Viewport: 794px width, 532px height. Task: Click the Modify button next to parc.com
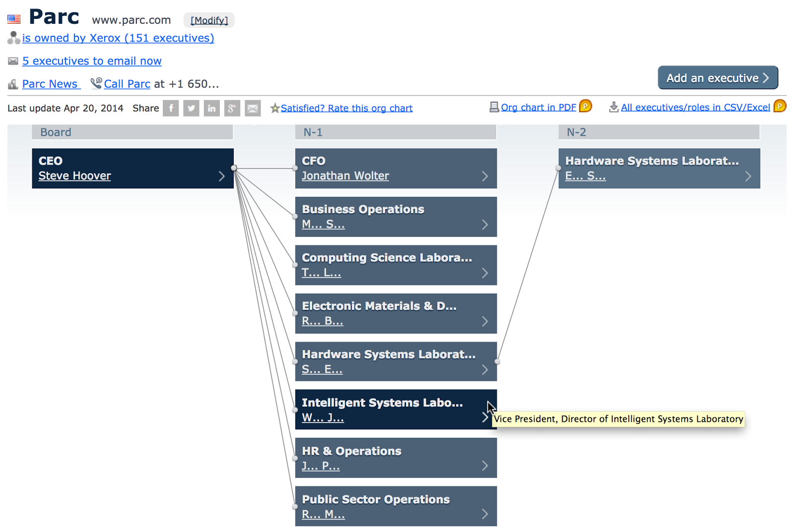point(209,20)
